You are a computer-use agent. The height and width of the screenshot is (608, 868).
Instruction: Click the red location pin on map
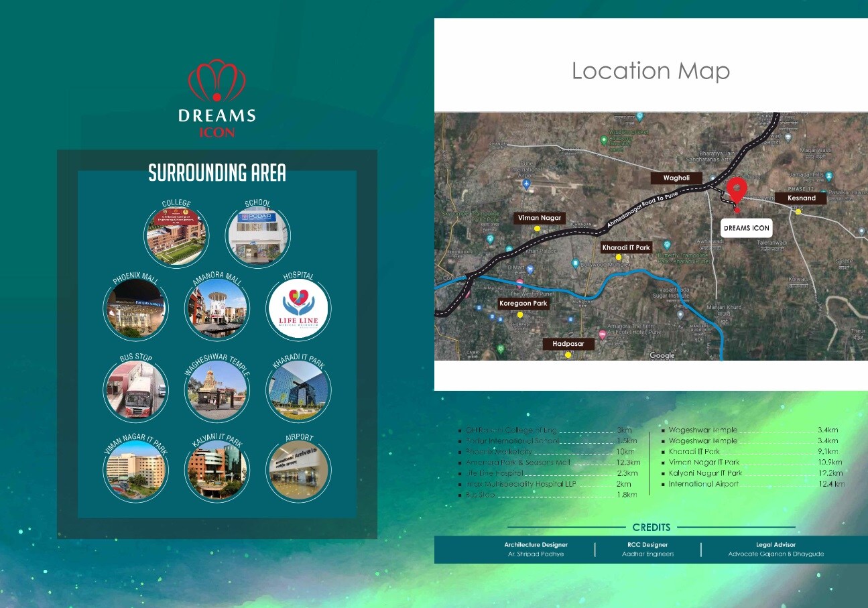click(x=737, y=190)
